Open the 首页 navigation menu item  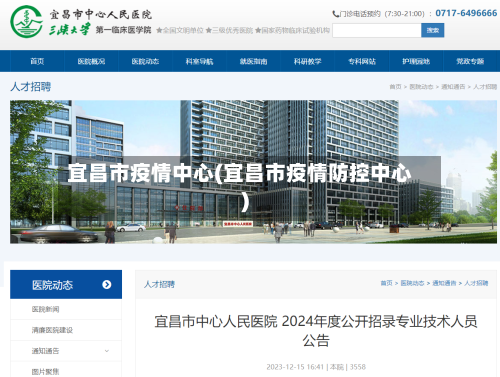[37, 61]
